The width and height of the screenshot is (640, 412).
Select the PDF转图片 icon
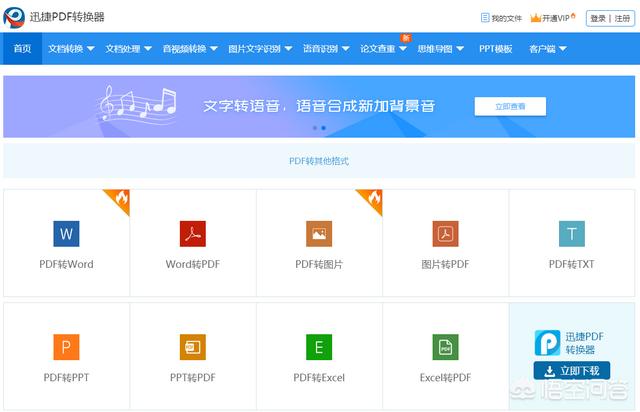click(x=319, y=234)
